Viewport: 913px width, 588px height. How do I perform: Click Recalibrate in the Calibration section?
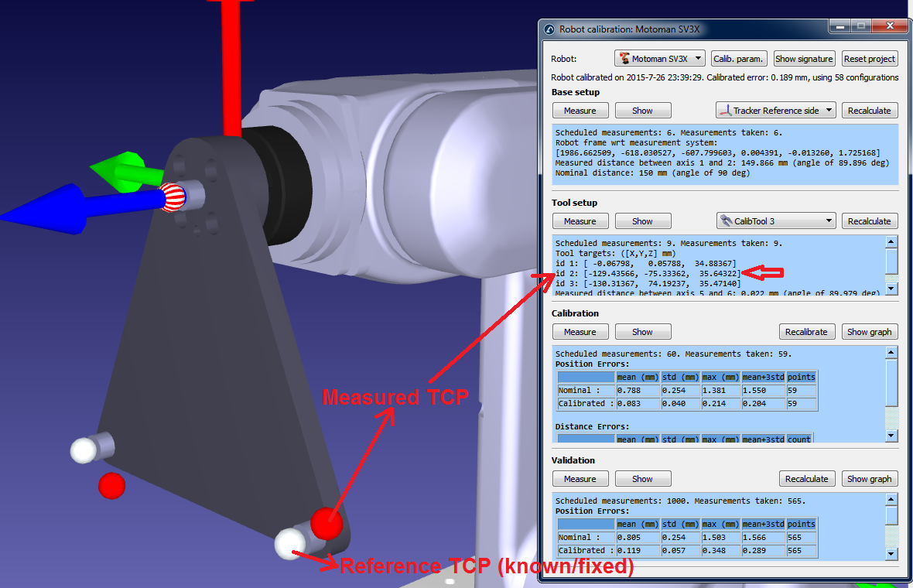(807, 331)
